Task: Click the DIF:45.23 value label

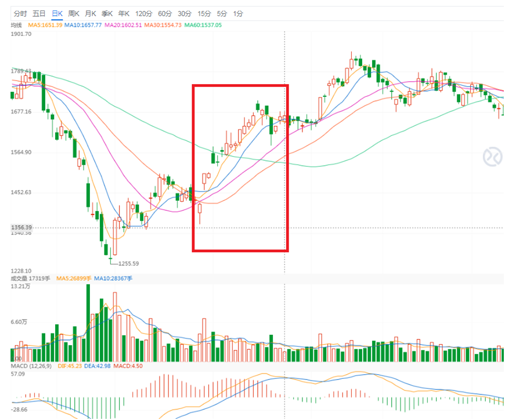Action: (70, 366)
